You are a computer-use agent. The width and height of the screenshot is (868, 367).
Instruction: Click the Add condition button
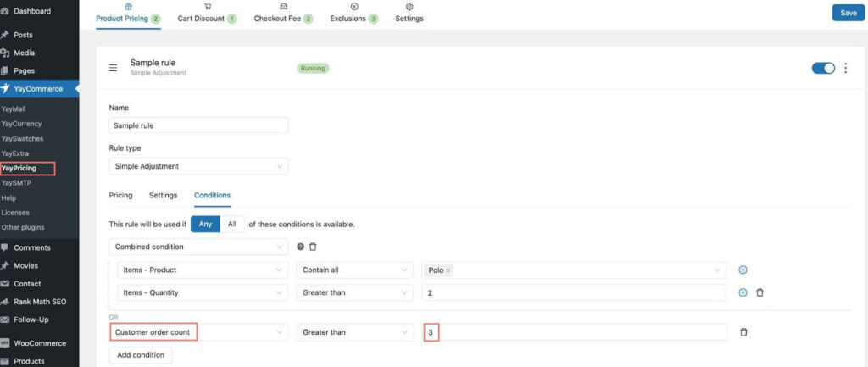[141, 355]
